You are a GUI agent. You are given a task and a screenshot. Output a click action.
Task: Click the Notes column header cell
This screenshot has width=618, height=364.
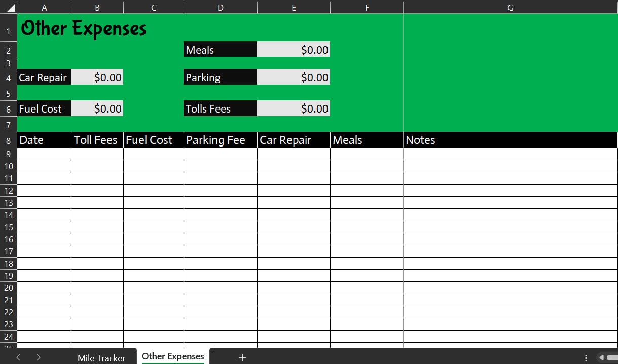tap(510, 140)
